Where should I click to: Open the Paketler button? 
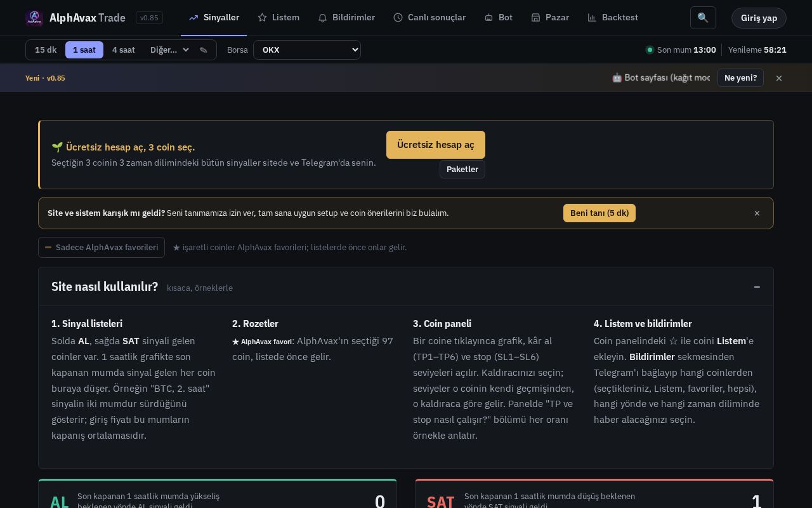point(462,170)
